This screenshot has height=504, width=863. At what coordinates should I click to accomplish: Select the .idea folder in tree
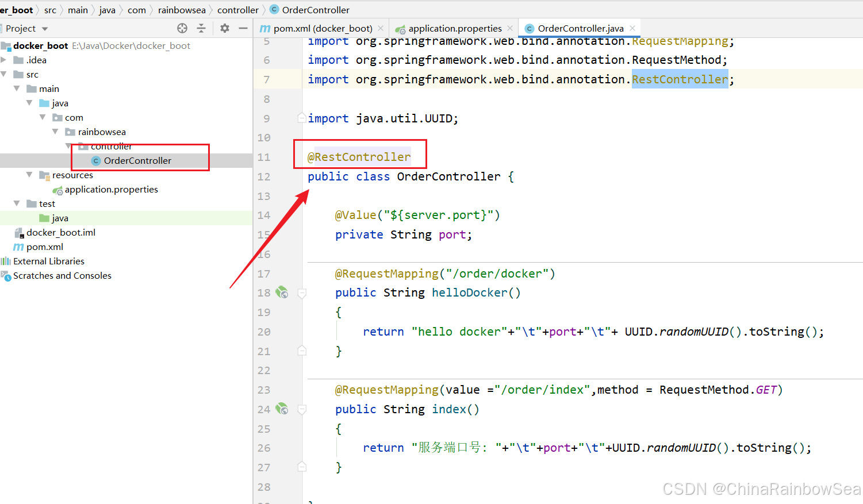coord(36,60)
